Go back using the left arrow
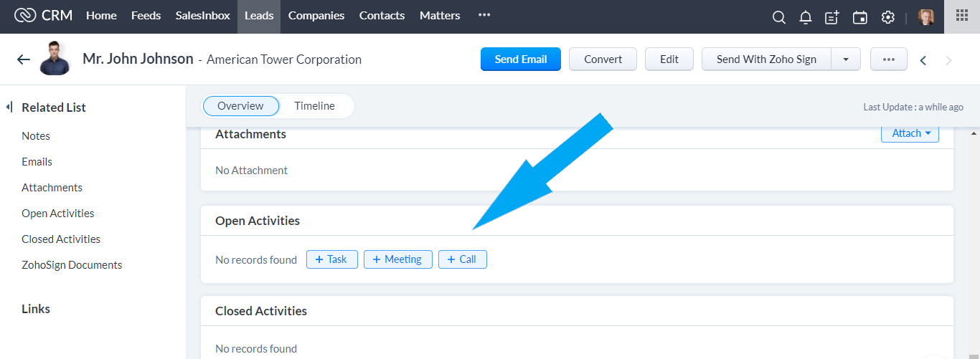The width and height of the screenshot is (980, 359). pos(24,59)
